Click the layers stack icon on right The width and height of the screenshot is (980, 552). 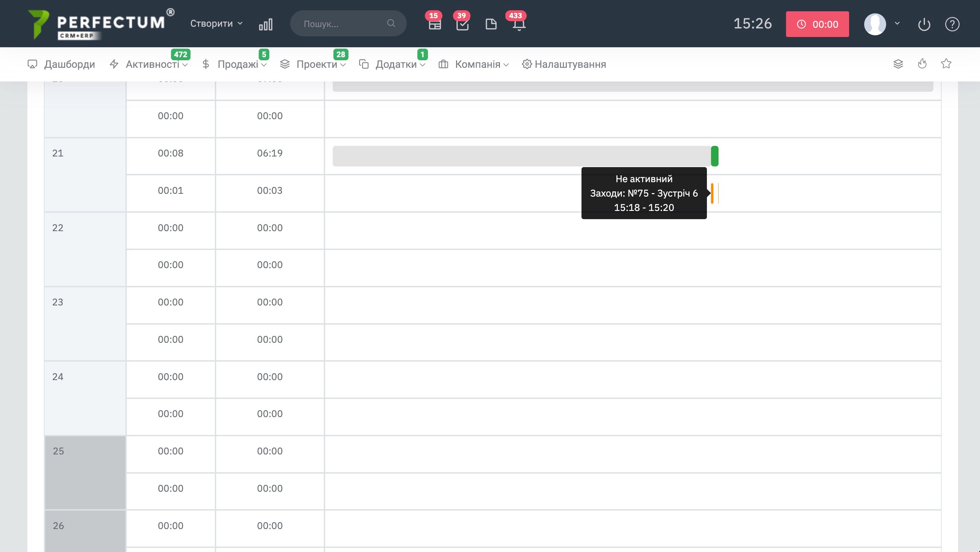[898, 64]
